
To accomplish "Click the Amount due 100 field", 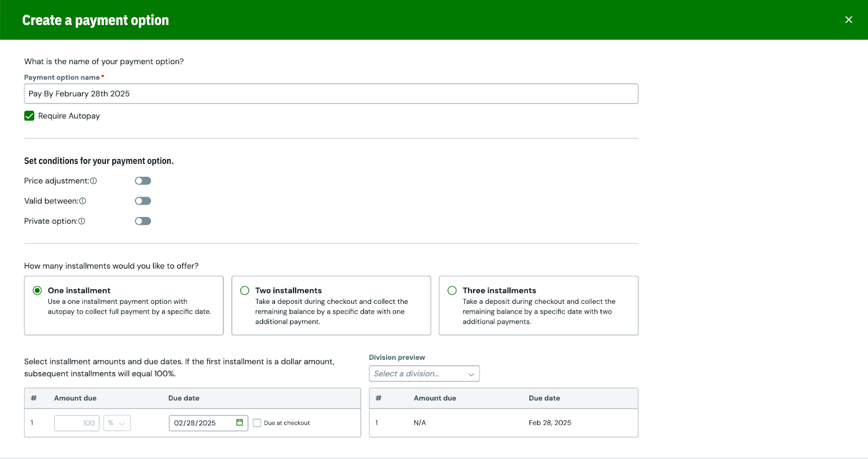I will pyautogui.click(x=77, y=423).
